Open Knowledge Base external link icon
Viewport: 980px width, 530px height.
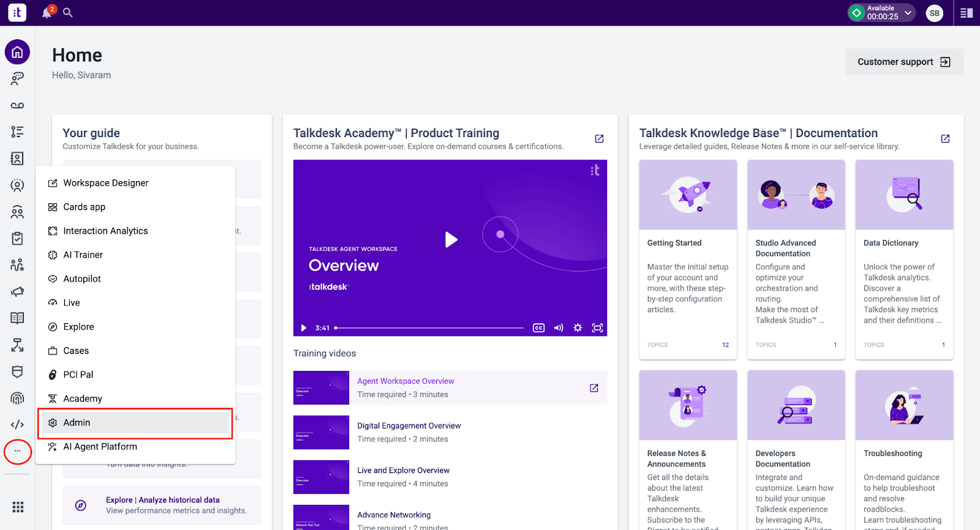tap(945, 139)
